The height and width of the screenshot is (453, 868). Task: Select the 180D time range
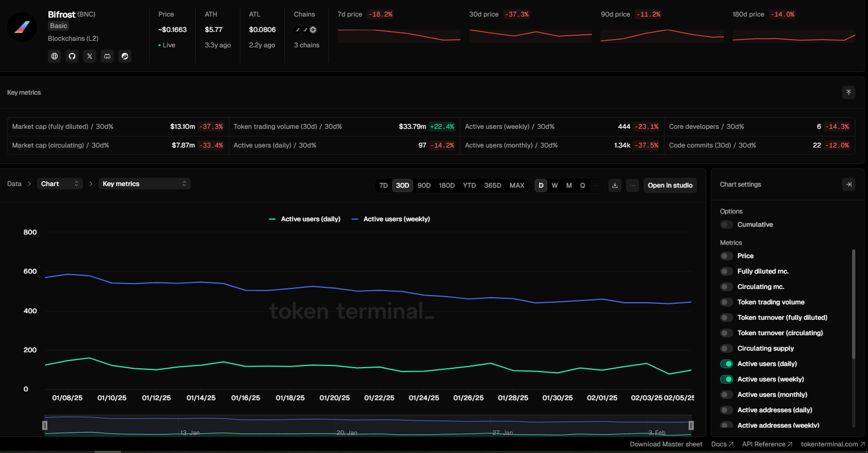point(447,185)
